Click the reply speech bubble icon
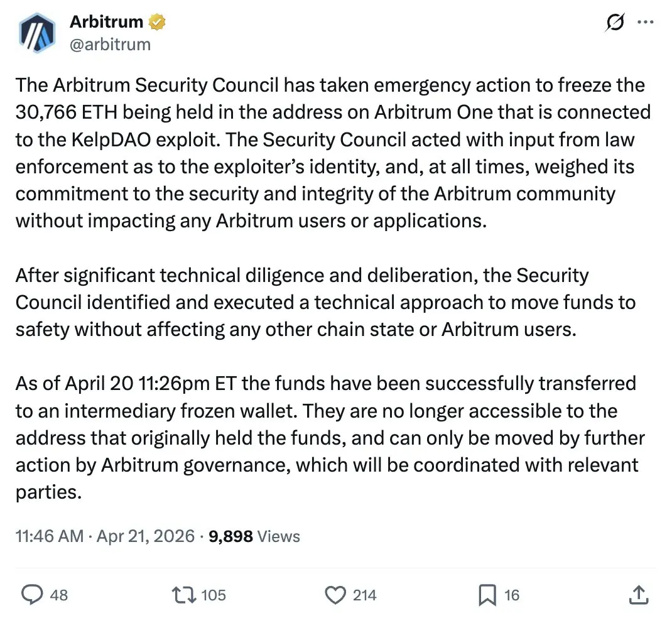 click(x=32, y=594)
